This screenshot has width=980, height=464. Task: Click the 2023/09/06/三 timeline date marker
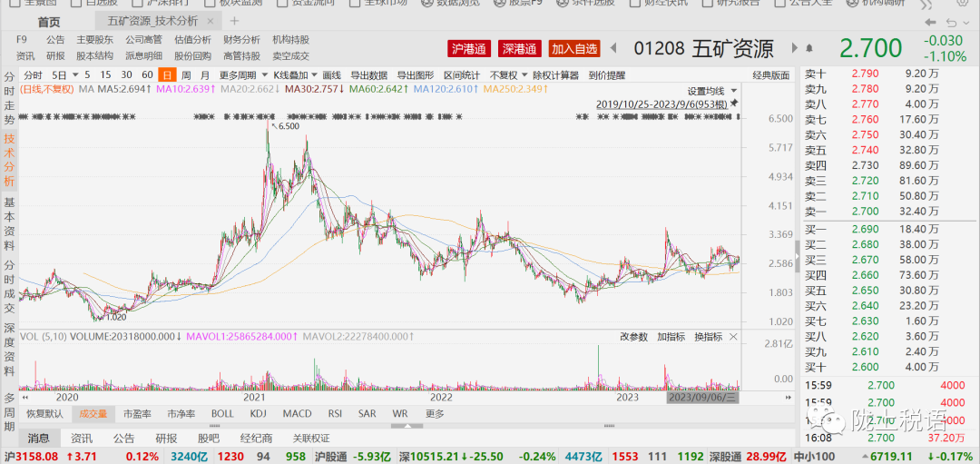point(704,397)
